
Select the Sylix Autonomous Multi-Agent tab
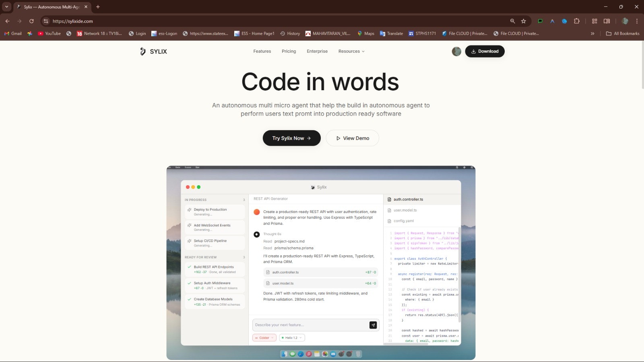pyautogui.click(x=52, y=7)
